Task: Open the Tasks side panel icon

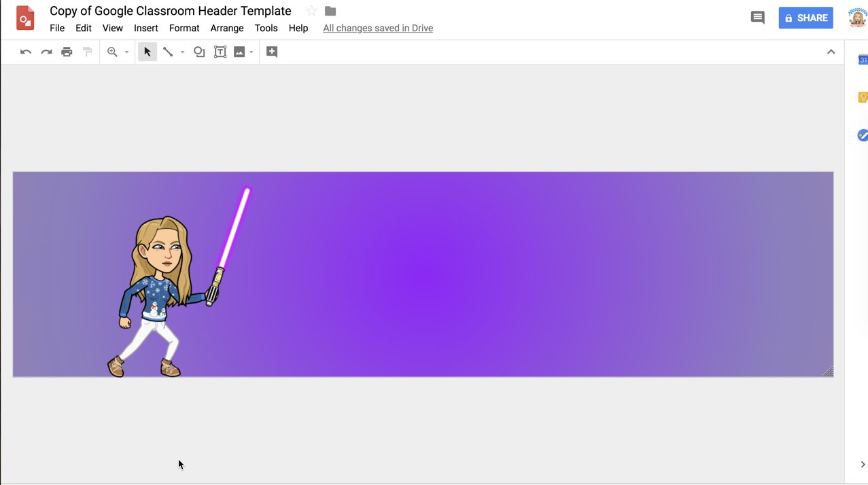Action: 863,135
